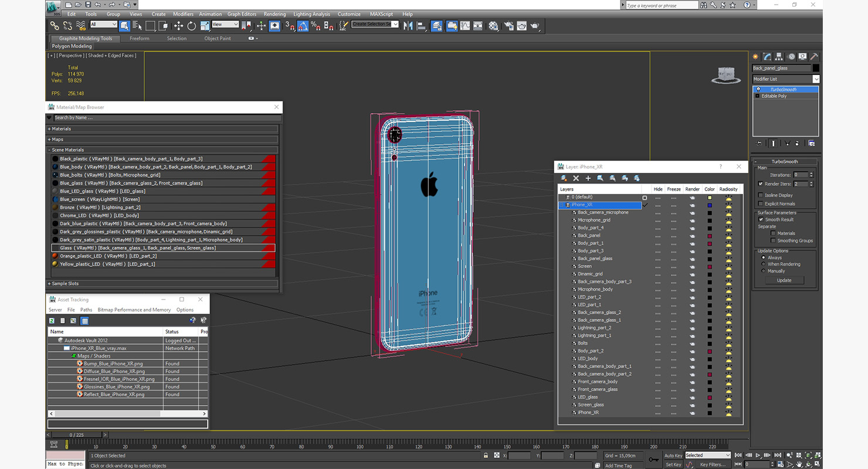Uncheck the Render Iters checkbox
868x469 pixels.
[761, 183]
